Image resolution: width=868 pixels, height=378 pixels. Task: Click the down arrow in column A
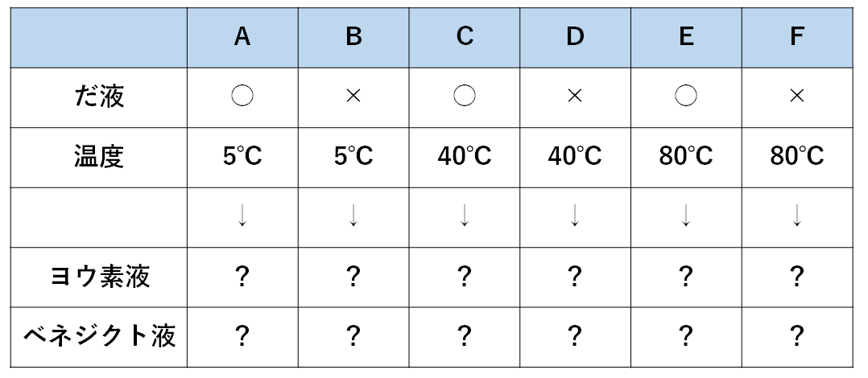(x=242, y=216)
